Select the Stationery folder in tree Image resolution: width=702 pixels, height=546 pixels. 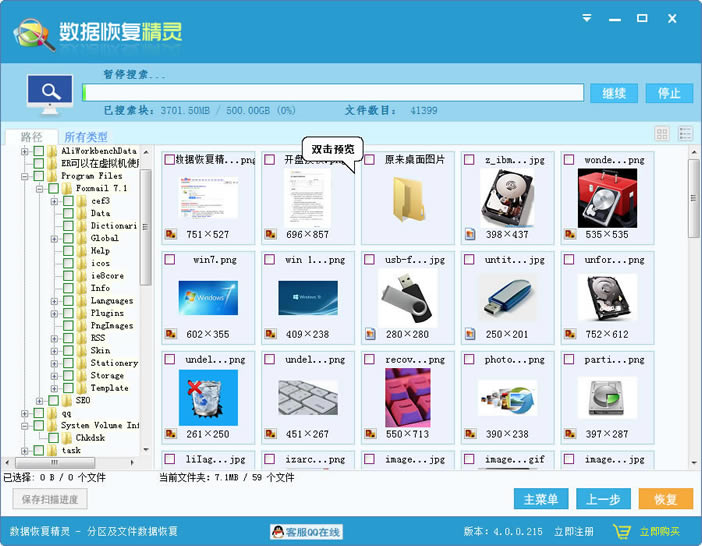114,363
